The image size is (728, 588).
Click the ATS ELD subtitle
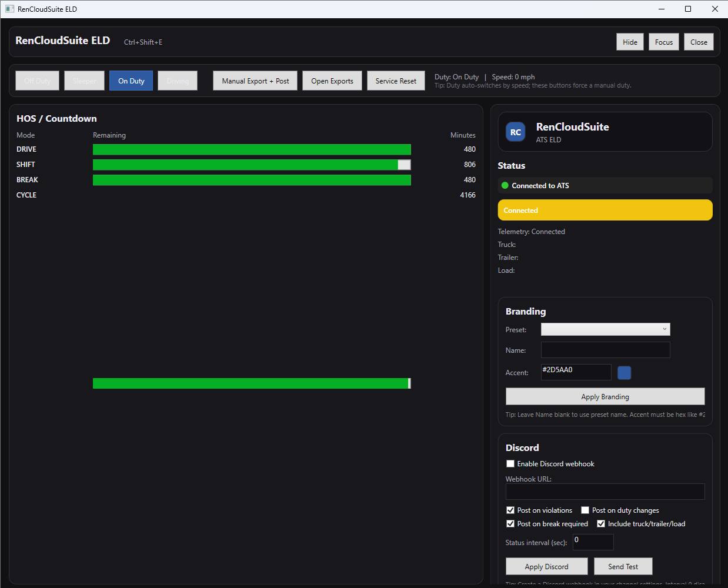pos(548,140)
